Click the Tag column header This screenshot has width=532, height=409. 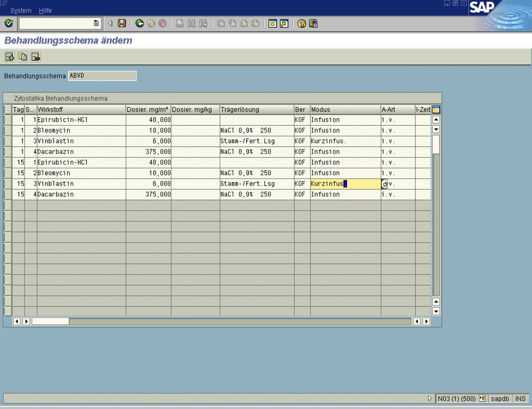[x=18, y=109]
